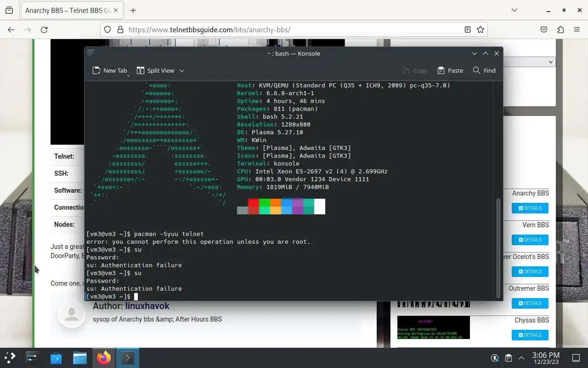Click DETAILS button for Chysas BBS
The width and height of the screenshot is (588, 368).
tap(530, 335)
